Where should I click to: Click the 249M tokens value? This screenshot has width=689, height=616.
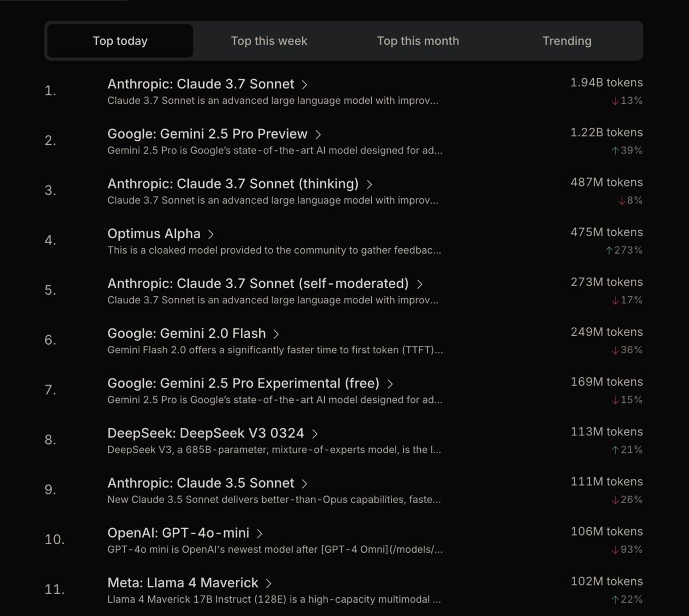point(606,332)
